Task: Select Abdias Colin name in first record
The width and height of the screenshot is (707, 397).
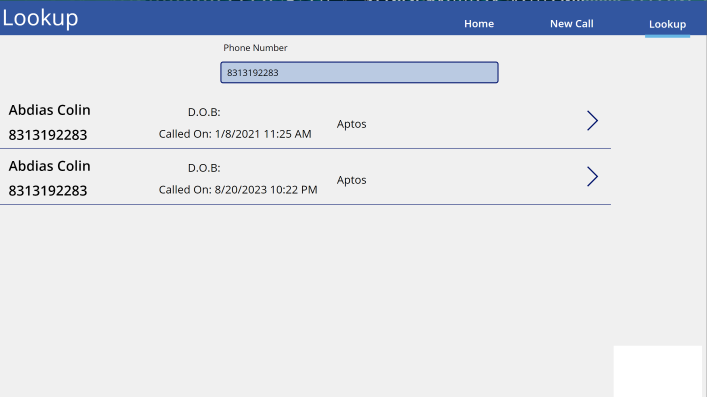Action: [x=50, y=110]
